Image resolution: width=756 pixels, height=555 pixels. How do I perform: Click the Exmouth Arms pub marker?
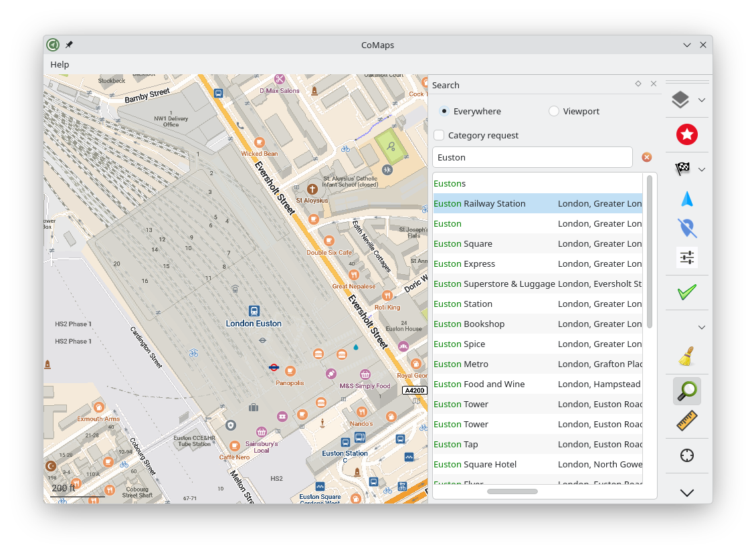point(99,408)
